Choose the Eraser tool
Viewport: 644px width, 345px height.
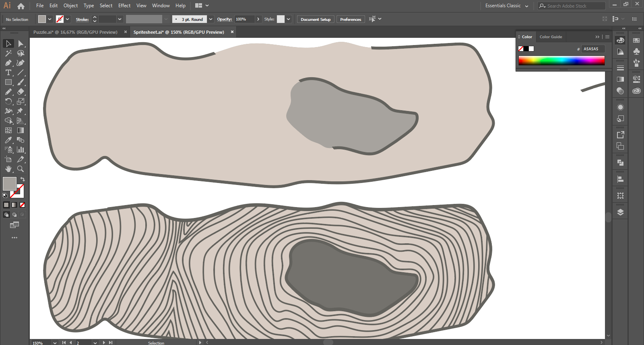point(21,92)
